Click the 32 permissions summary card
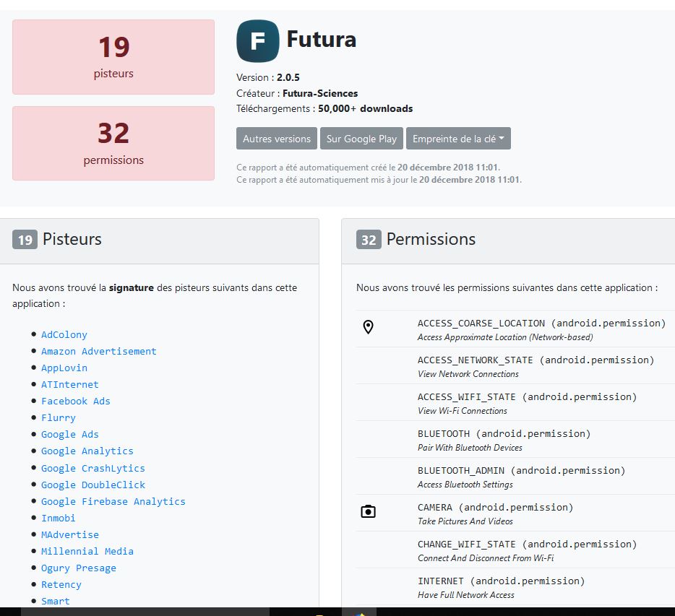 click(x=113, y=143)
